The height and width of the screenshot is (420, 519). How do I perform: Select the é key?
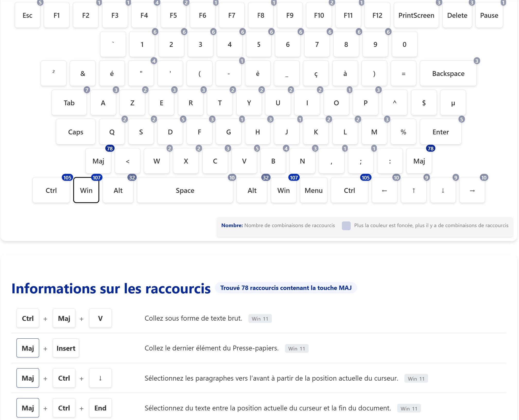tap(112, 73)
